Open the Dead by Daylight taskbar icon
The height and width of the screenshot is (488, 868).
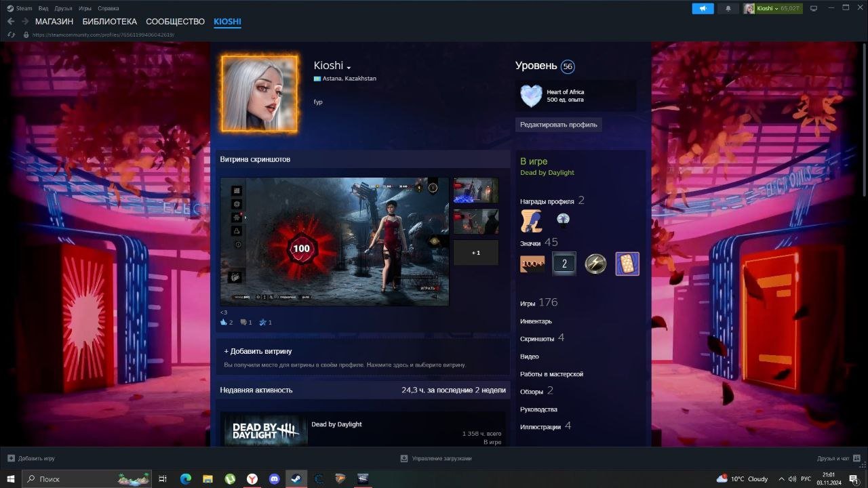(363, 479)
